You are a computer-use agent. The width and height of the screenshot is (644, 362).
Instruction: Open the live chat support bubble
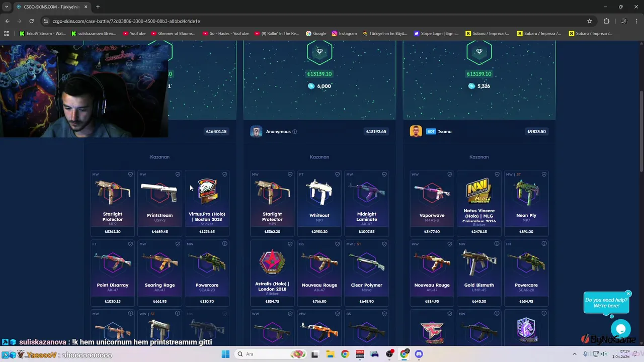click(x=621, y=329)
